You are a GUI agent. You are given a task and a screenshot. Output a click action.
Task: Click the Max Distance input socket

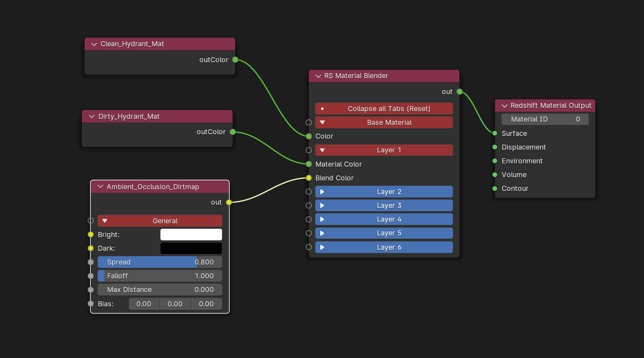tap(91, 290)
